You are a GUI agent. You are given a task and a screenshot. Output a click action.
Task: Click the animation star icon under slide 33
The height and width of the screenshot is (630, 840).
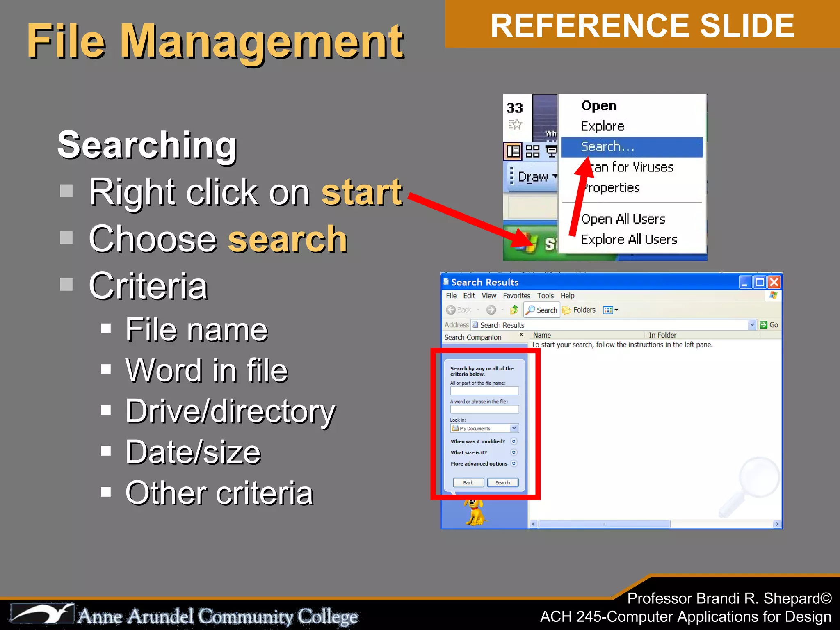click(515, 124)
